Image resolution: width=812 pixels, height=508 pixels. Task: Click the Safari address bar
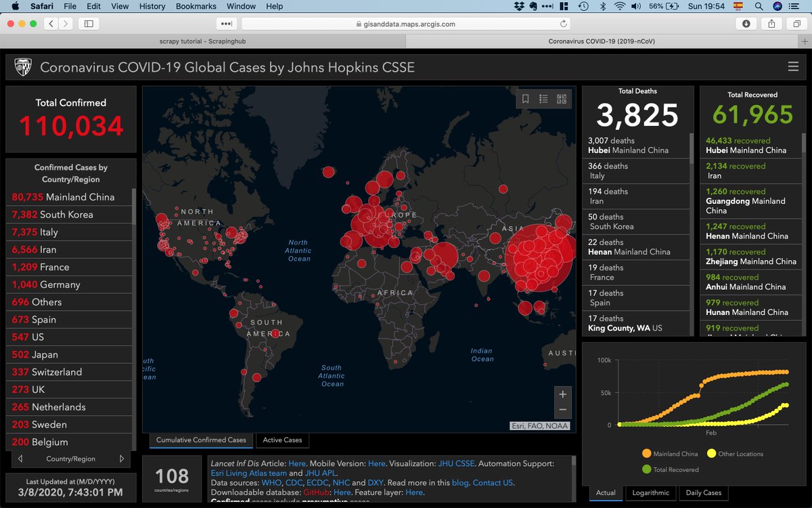coord(405,24)
